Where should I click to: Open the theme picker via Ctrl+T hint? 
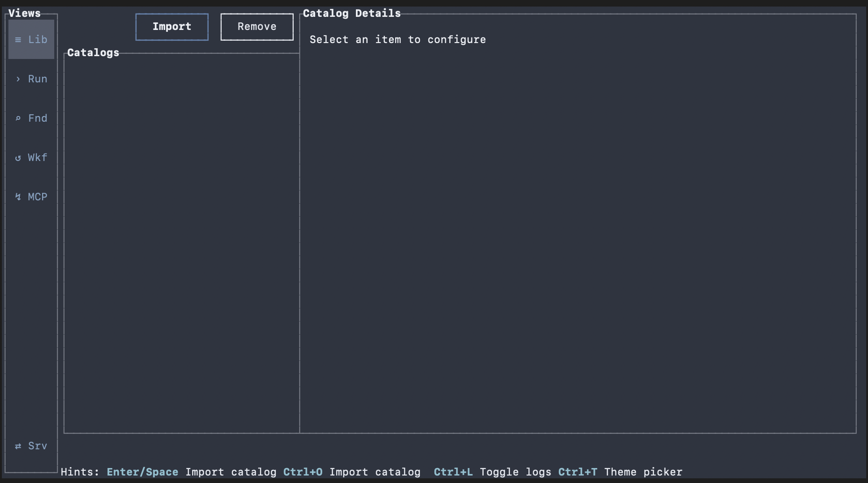(578, 472)
